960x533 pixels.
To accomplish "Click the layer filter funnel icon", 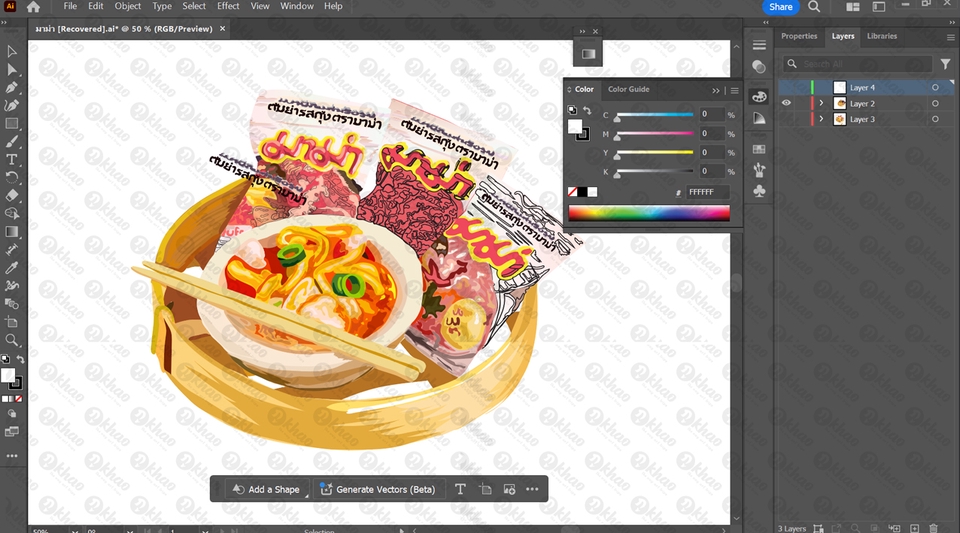I will coord(945,64).
